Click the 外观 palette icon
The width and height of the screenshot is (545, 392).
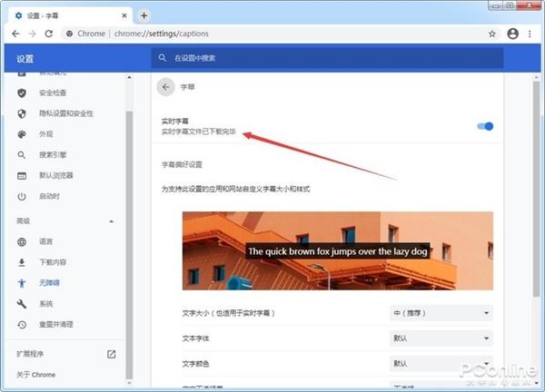tap(22, 134)
